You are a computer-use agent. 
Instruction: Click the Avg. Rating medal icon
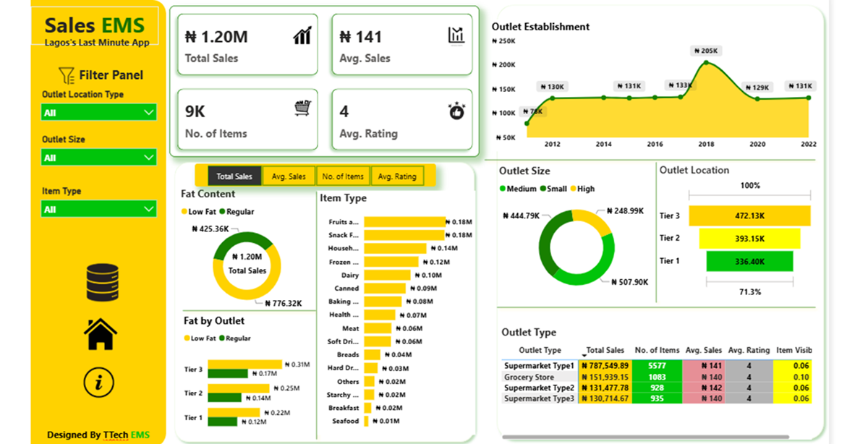coord(456,111)
